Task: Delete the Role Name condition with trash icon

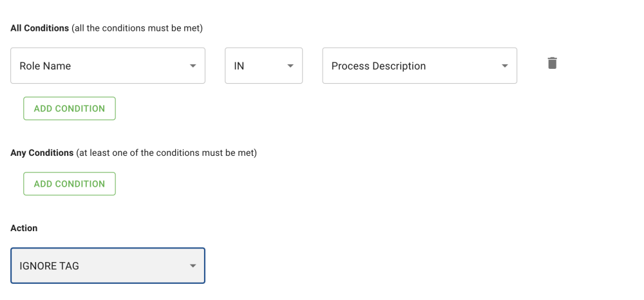Action: point(552,63)
